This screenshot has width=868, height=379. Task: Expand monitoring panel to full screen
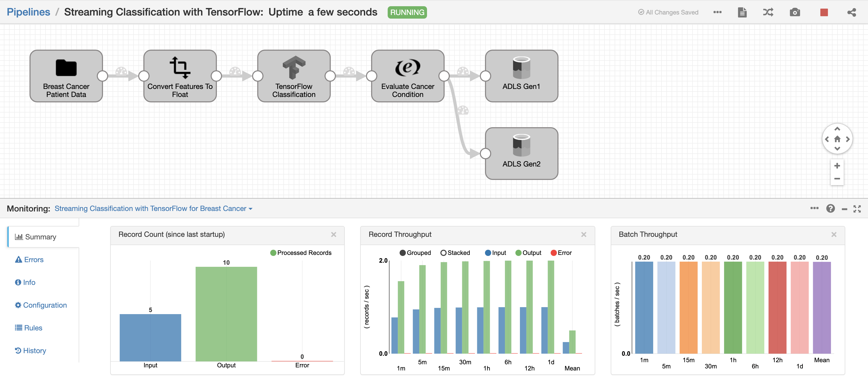857,209
